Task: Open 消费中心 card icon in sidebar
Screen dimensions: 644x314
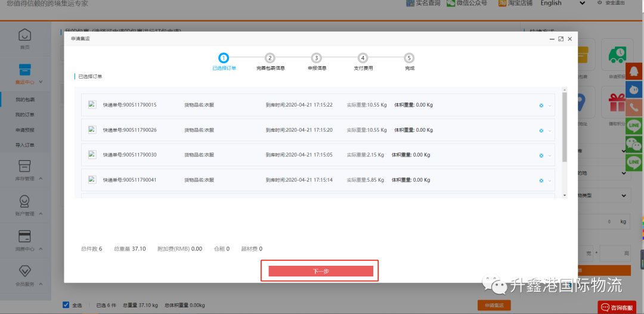Action: click(25, 237)
